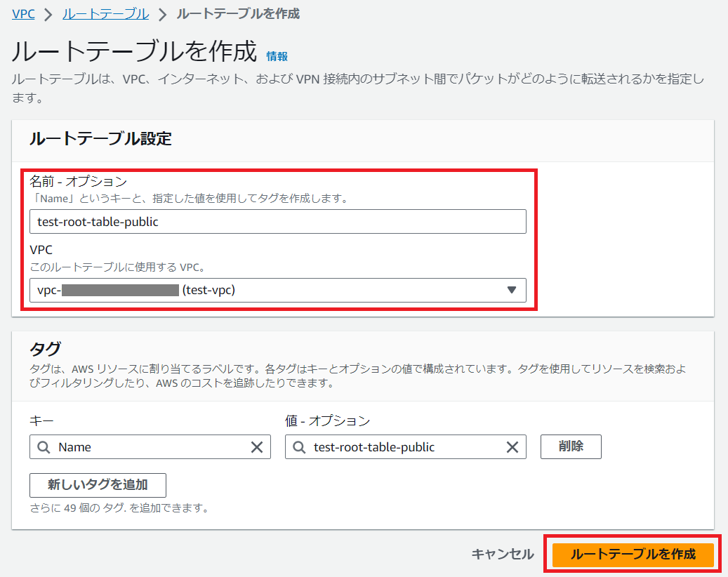This screenshot has height=577, width=728.
Task: Click the タグ section heading
Action: tap(45, 349)
